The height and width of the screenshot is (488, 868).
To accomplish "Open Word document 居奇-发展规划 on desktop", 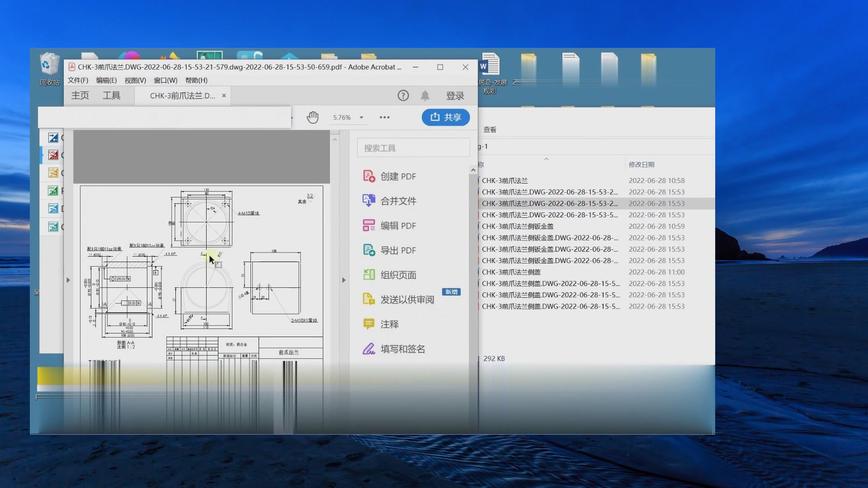I will [x=492, y=73].
